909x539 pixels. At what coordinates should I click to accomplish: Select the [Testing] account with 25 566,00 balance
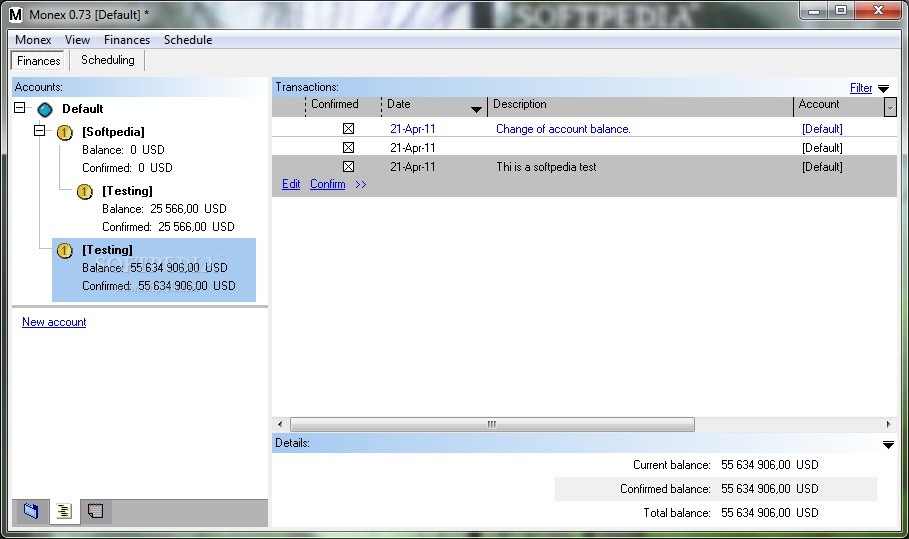[127, 191]
